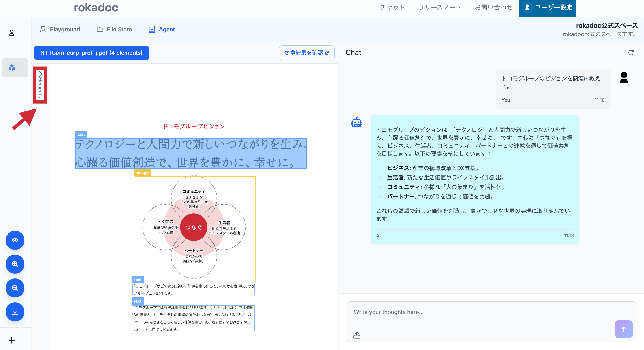This screenshot has width=644, height=350.
Task: Open お問い合わせ in the top navigation
Action: click(493, 8)
